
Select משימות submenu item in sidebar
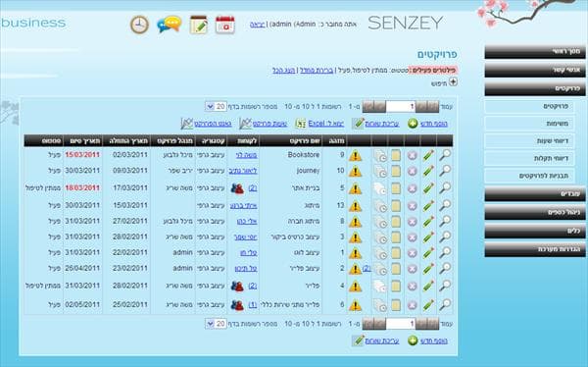point(529,124)
